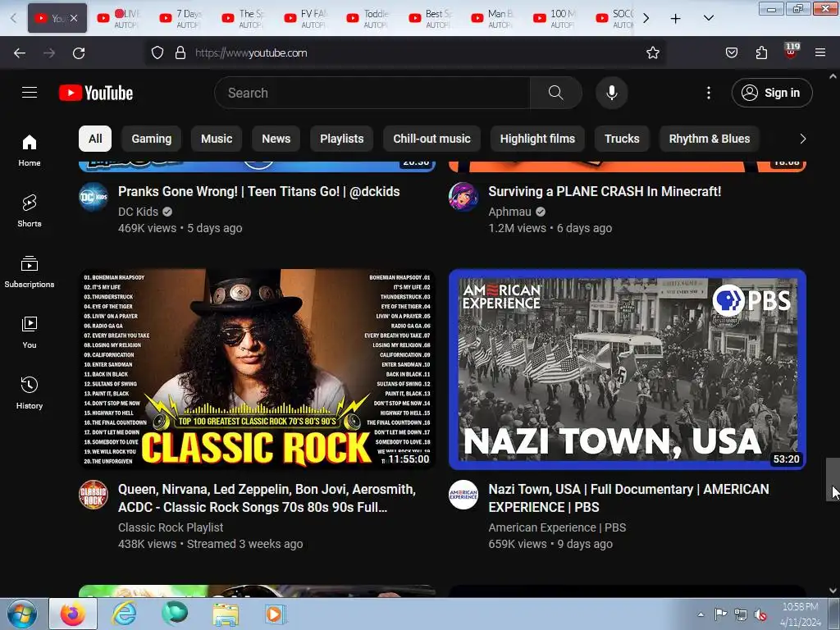840x630 pixels.
Task: Open Pranks Gone Wrong Teen Titans video title
Action: (258, 191)
